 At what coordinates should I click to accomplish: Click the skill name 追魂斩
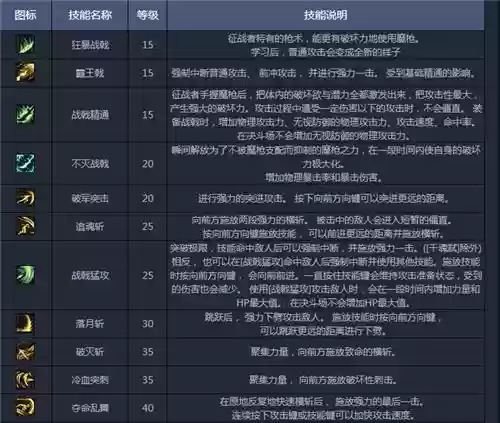coord(90,226)
